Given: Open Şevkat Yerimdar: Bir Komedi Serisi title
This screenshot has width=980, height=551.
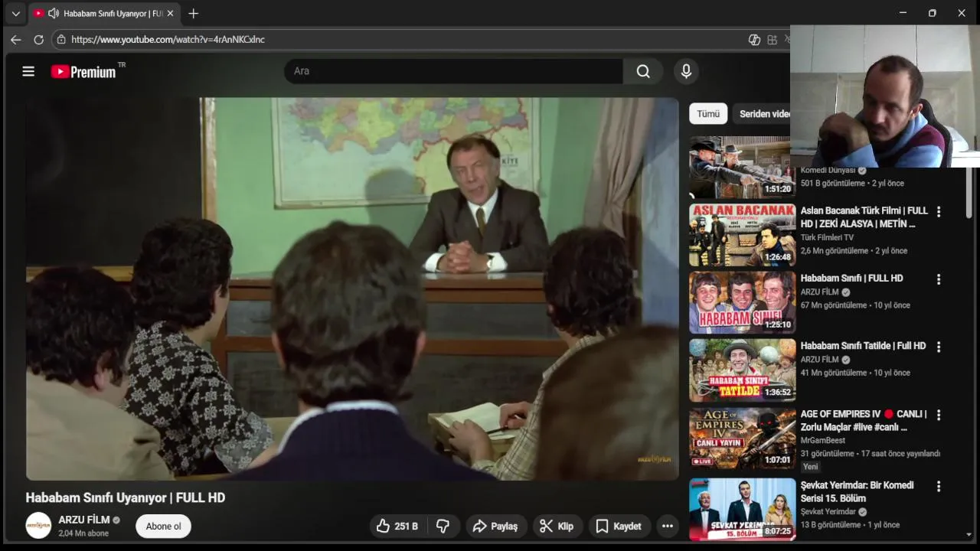Looking at the screenshot, I should point(857,491).
